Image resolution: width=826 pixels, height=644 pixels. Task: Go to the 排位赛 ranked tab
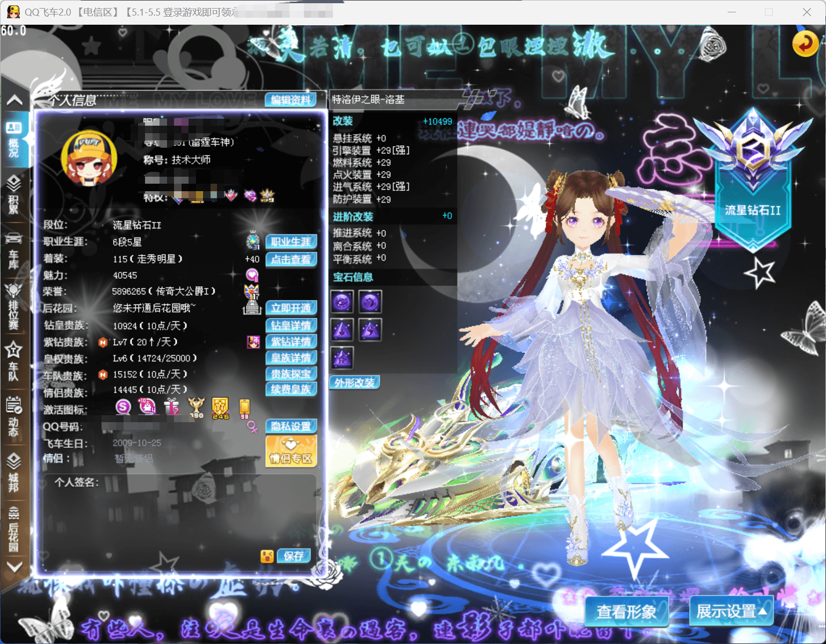(14, 306)
